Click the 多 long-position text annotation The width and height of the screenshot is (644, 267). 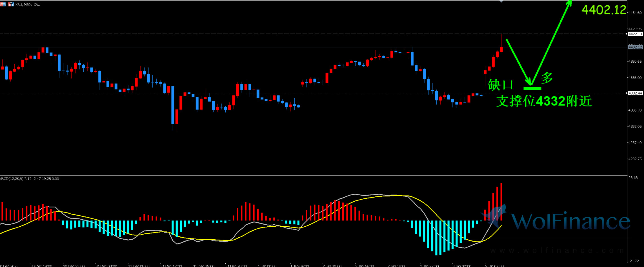pos(547,78)
